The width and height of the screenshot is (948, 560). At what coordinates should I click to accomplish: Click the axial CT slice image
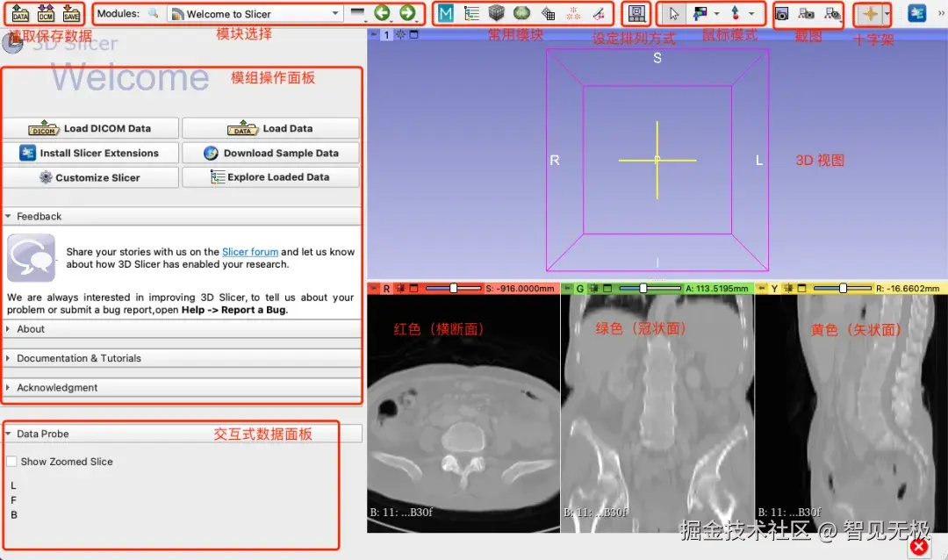[463, 413]
